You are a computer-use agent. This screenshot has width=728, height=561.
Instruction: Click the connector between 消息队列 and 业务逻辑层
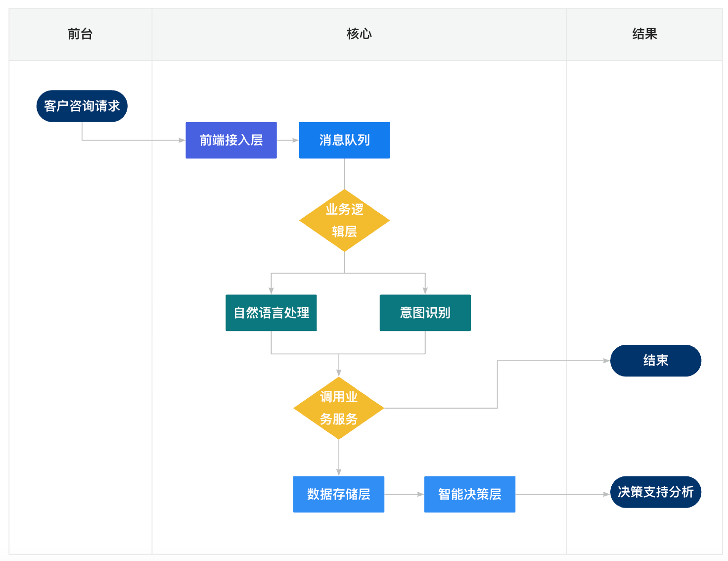(345, 174)
